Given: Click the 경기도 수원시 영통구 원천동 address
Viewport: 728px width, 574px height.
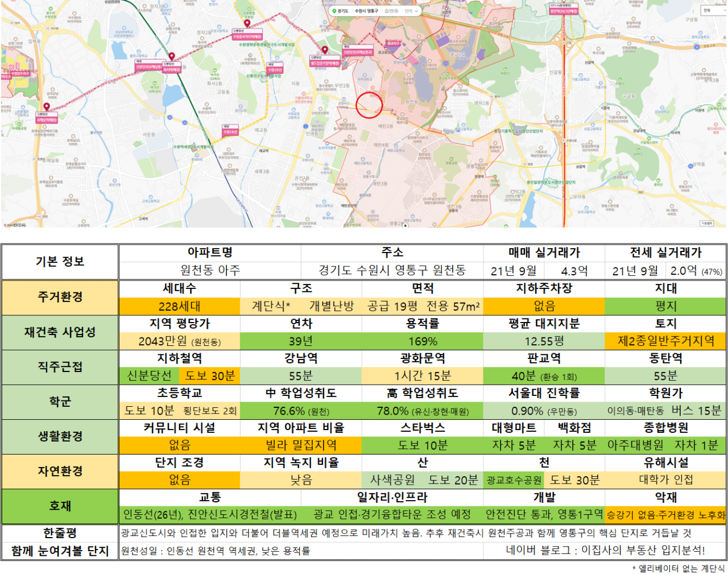Looking at the screenshot, I should point(392,270).
